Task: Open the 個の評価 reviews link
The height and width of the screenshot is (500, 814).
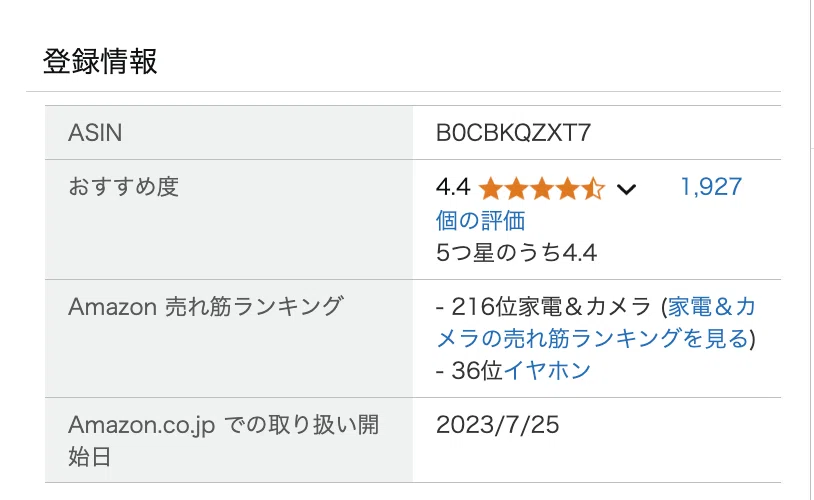Action: click(x=480, y=221)
